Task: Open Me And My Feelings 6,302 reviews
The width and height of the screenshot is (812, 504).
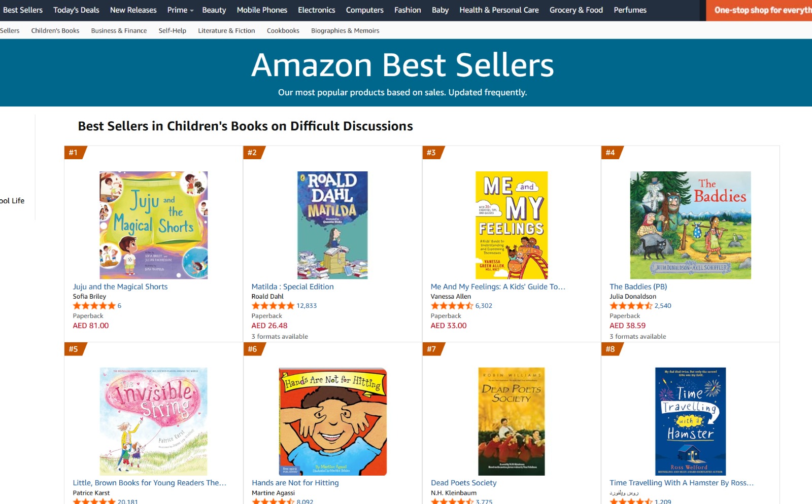Action: (x=484, y=306)
